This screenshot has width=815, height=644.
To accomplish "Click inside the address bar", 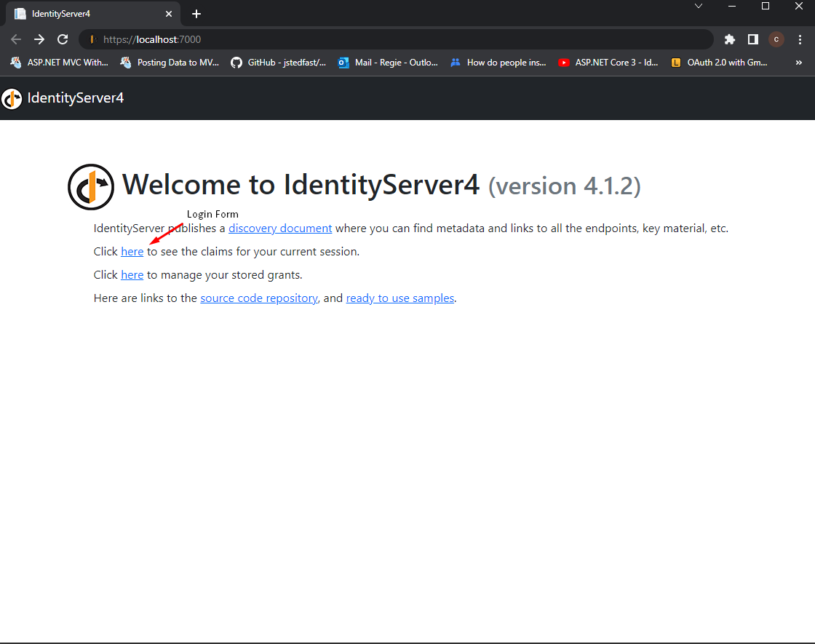I will click(291, 39).
